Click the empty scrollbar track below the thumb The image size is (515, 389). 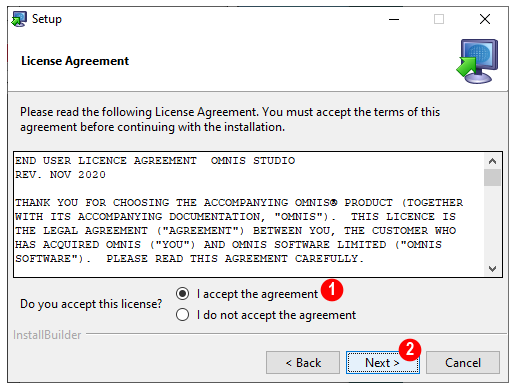click(492, 223)
